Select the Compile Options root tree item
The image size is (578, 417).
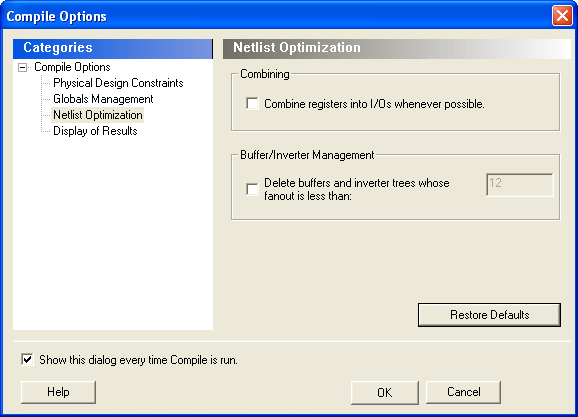[x=72, y=67]
